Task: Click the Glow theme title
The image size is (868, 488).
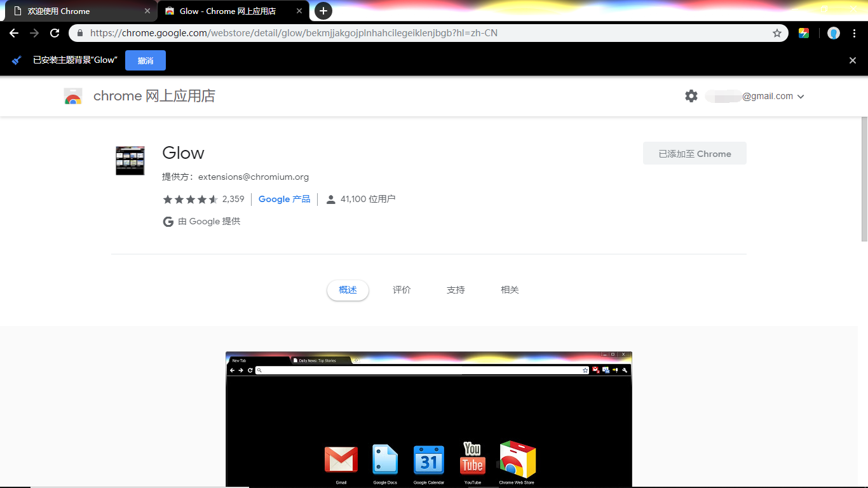Action: [183, 153]
